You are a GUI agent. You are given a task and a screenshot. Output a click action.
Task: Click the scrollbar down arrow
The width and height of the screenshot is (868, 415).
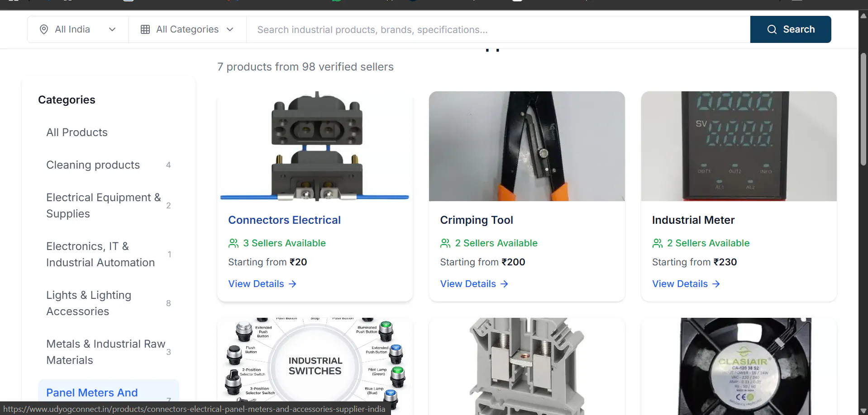coord(863,410)
